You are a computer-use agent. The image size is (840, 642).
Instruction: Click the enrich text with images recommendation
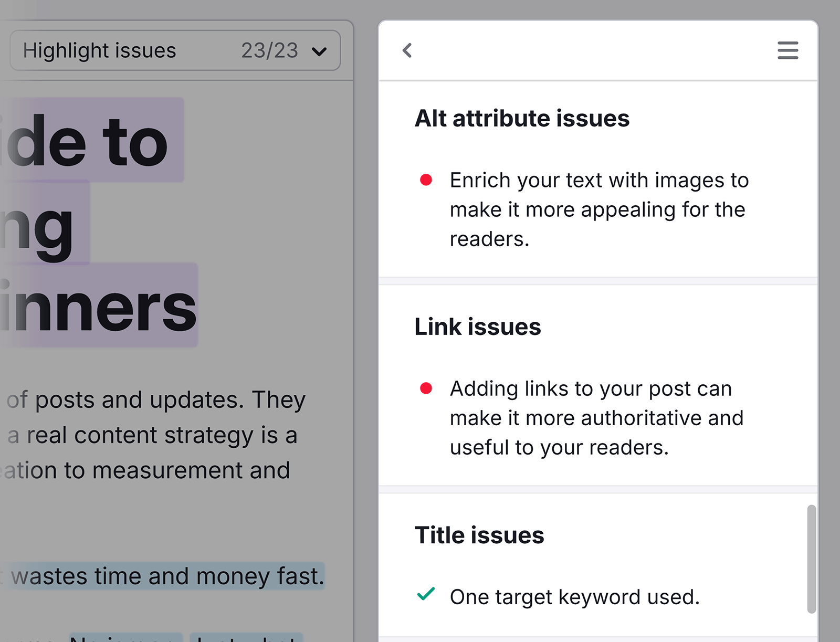598,209
